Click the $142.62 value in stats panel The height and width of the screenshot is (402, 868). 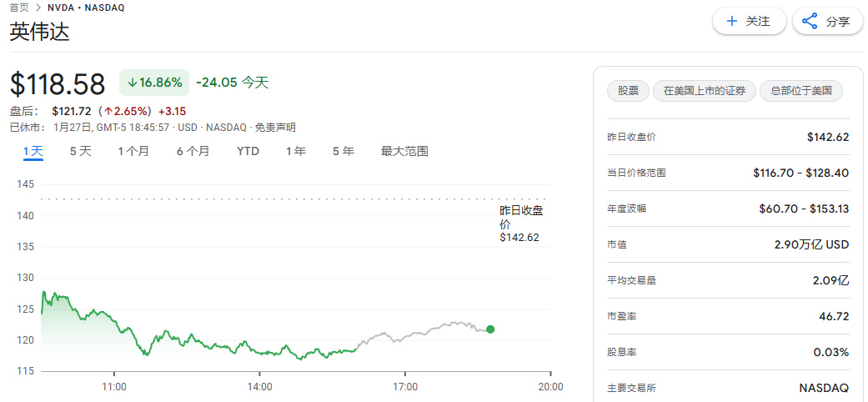(828, 137)
